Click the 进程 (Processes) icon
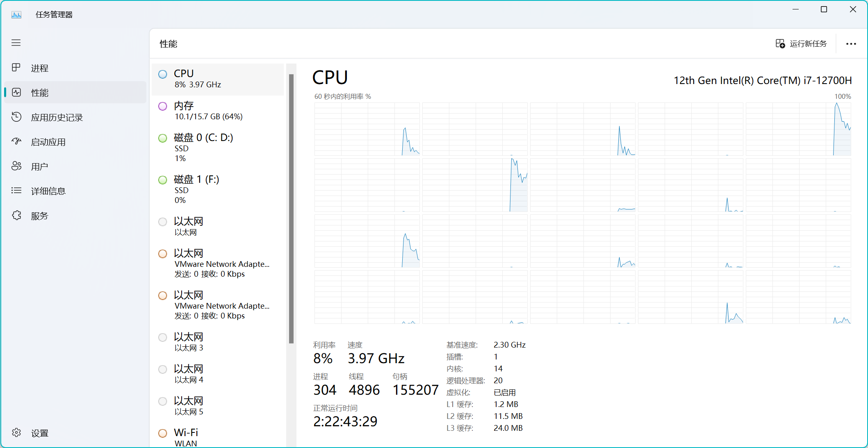The image size is (868, 448). [16, 68]
